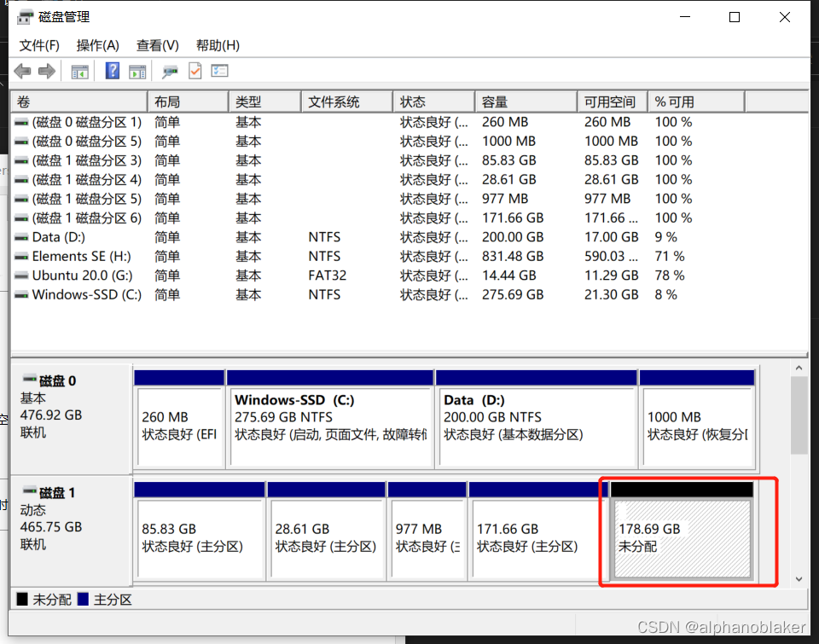Sort by the 容量 column header

click(526, 102)
